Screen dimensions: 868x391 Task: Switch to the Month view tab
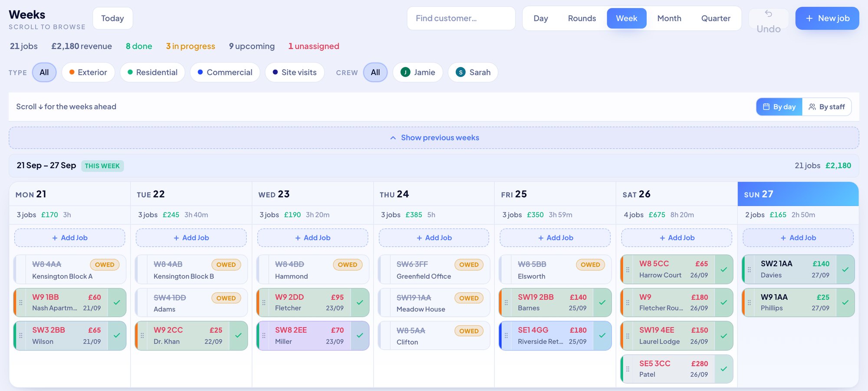click(669, 18)
